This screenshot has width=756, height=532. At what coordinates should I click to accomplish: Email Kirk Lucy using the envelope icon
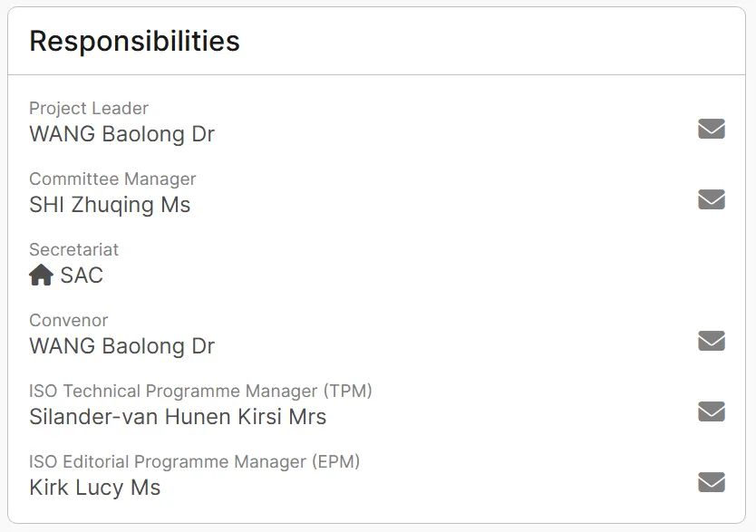pos(712,482)
